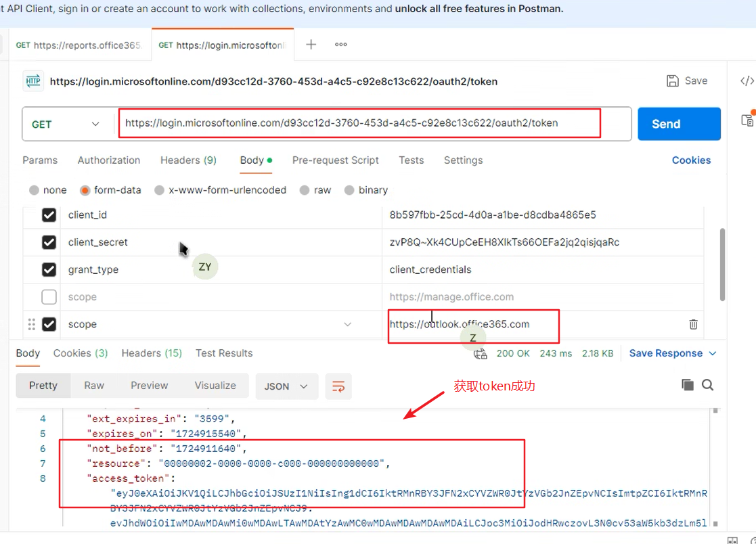Click the beautify icon beside JSON dropdown
The width and height of the screenshot is (756, 544).
[338, 384]
